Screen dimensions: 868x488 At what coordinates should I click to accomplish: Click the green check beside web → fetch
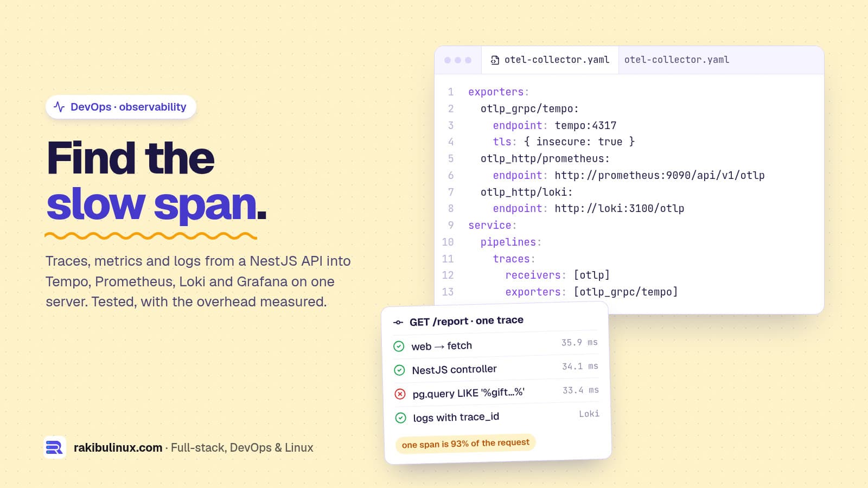(399, 346)
